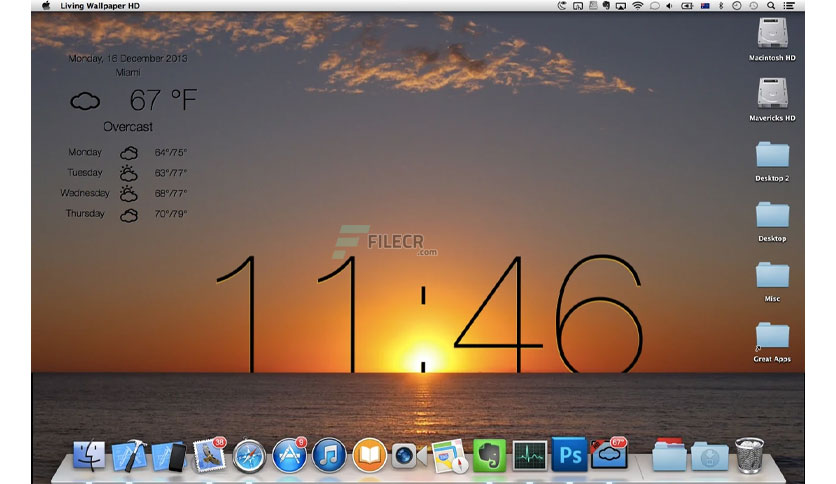Open the volume control in menu bar

pos(669,6)
